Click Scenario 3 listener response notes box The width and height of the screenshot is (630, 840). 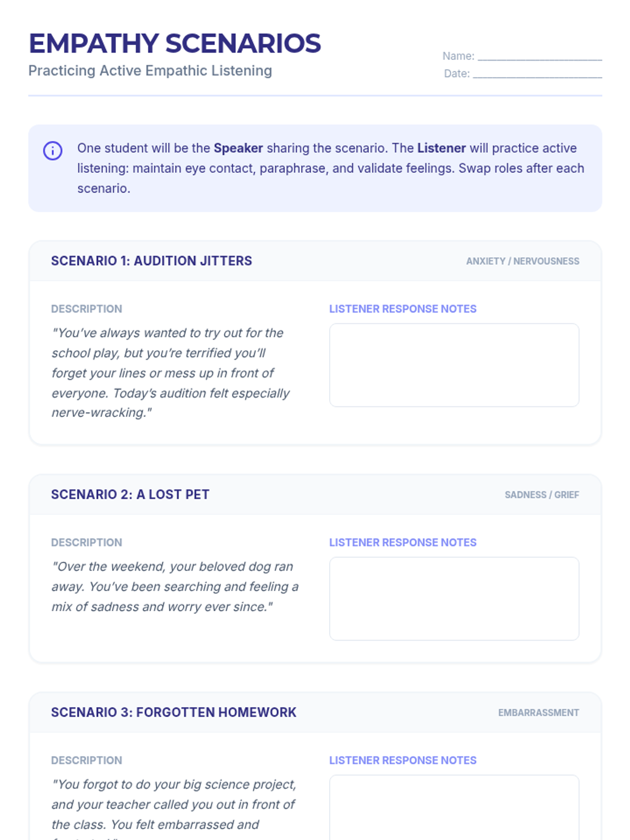point(454,807)
